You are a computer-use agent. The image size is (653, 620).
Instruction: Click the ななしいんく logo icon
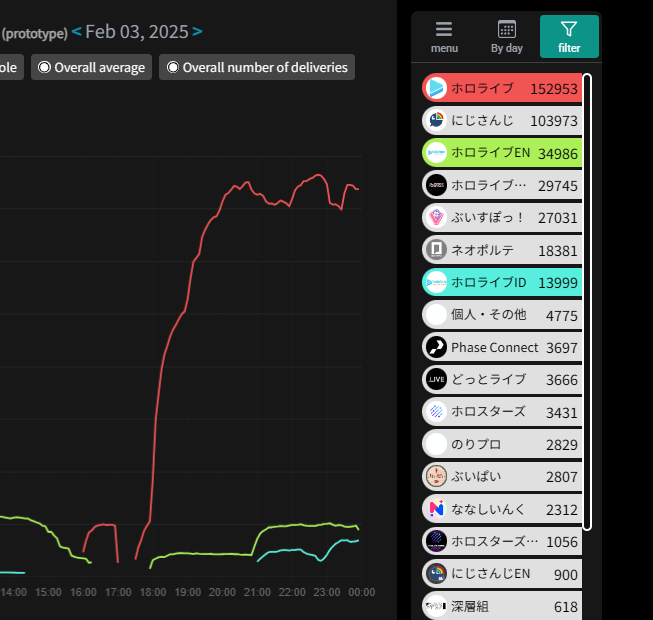[x=436, y=509]
